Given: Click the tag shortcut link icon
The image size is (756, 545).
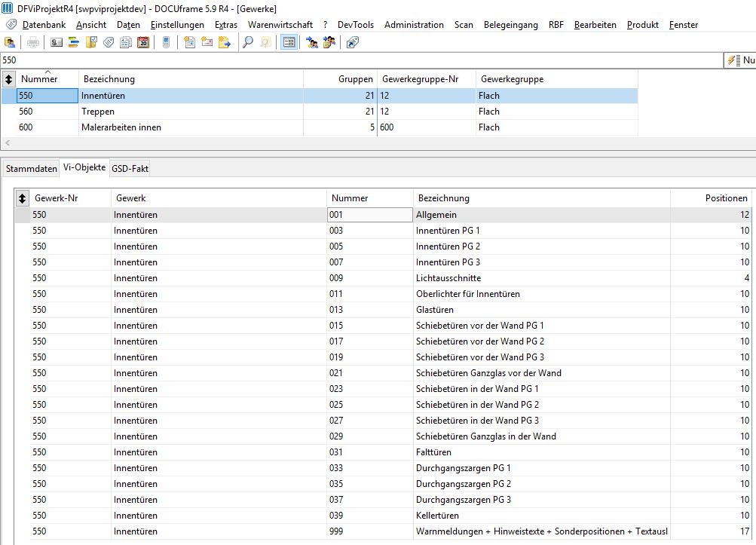Looking at the screenshot, I should (x=353, y=42).
